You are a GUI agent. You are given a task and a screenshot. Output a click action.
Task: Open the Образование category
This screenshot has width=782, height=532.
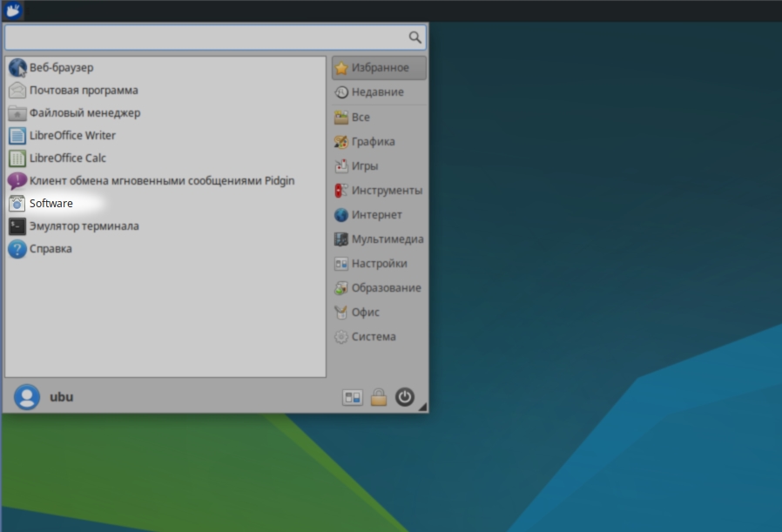(x=379, y=288)
